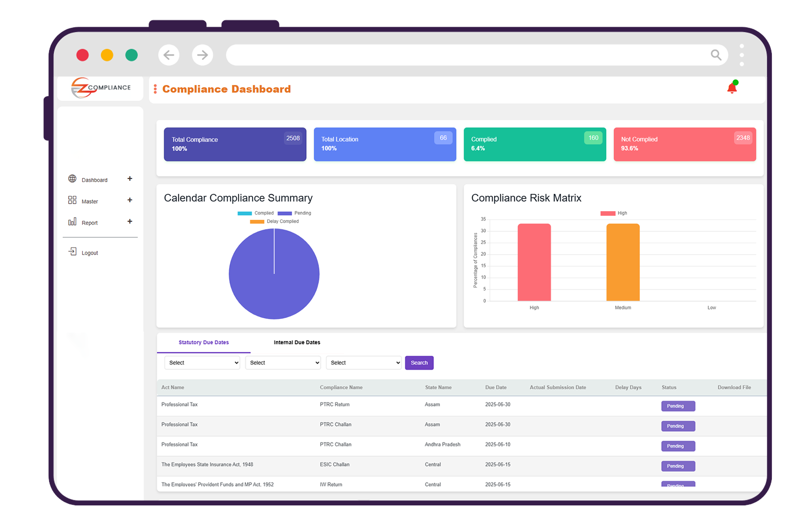Click Pending status for PTRC Return
Viewport: 812px width, 522px height.
(x=678, y=406)
